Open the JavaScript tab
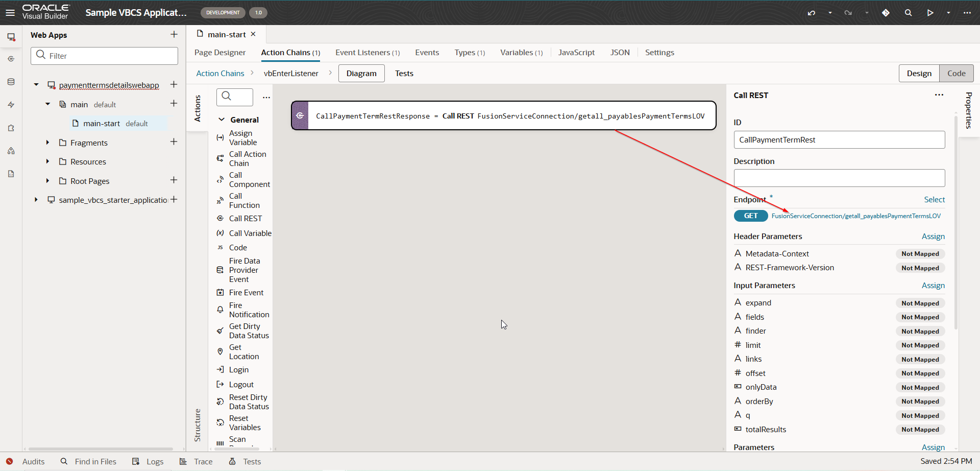 pyautogui.click(x=576, y=53)
